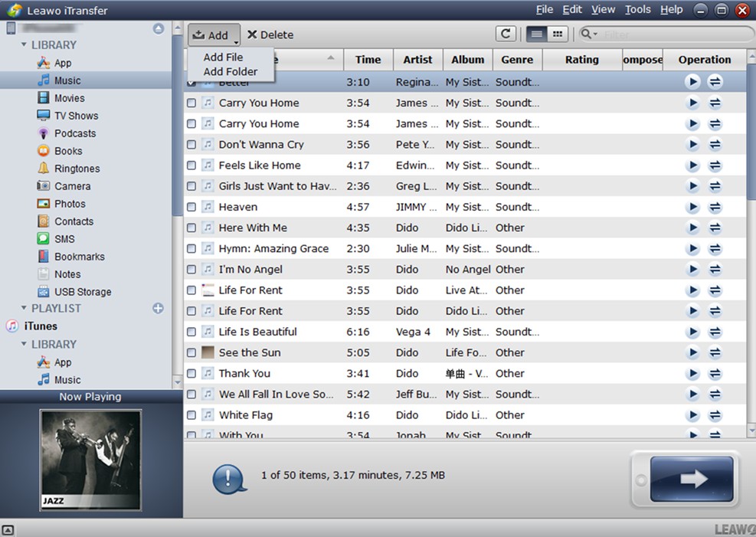Transfer the song Here With Me
756x537 pixels.
(x=715, y=228)
